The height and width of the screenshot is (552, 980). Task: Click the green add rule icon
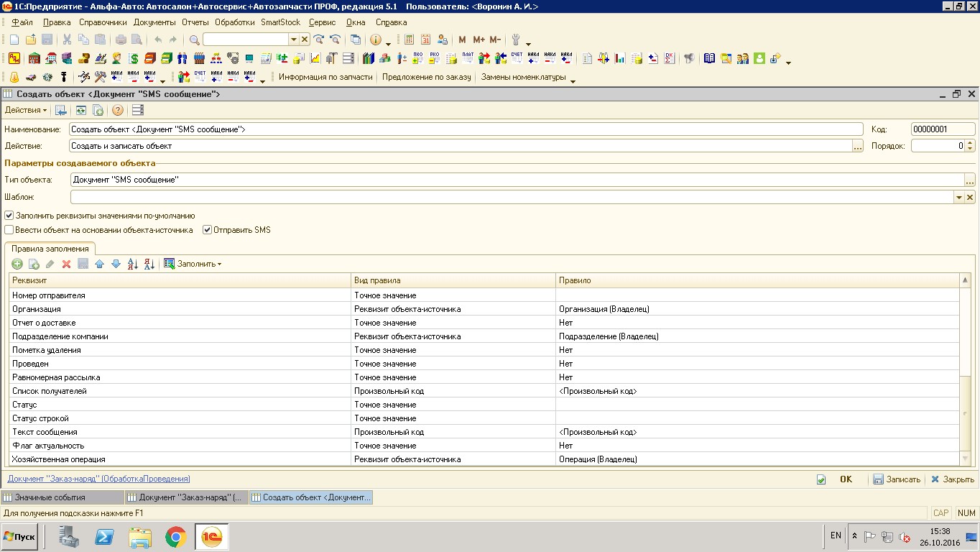click(17, 264)
